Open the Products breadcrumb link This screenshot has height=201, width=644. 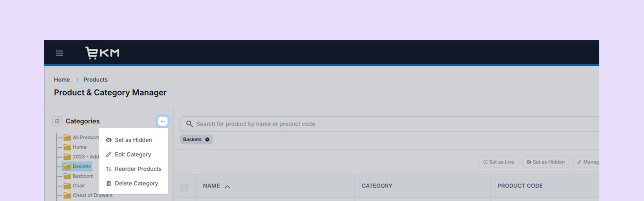pos(95,80)
